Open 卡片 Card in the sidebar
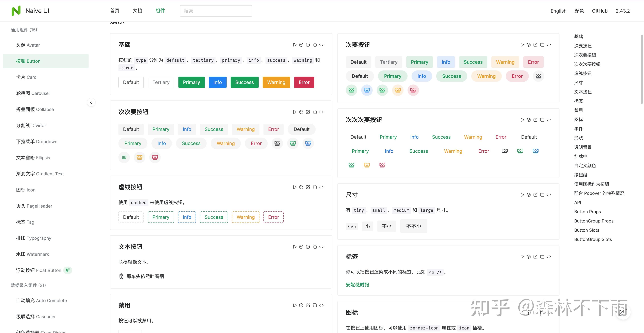This screenshot has height=333, width=644. [45, 77]
